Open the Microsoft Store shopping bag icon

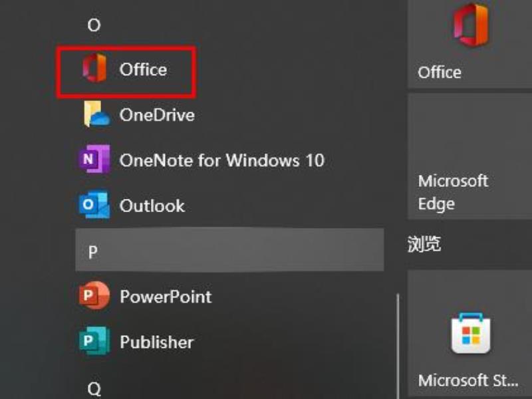(x=471, y=334)
